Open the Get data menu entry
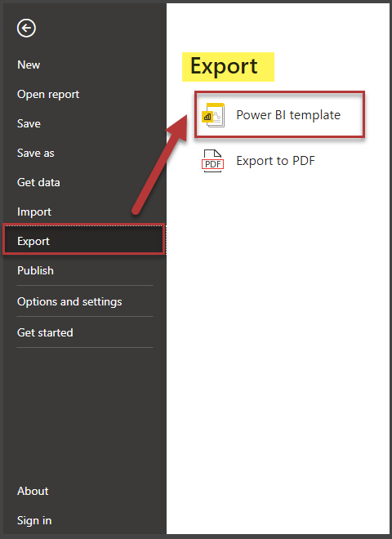The width and height of the screenshot is (392, 539). [x=38, y=183]
